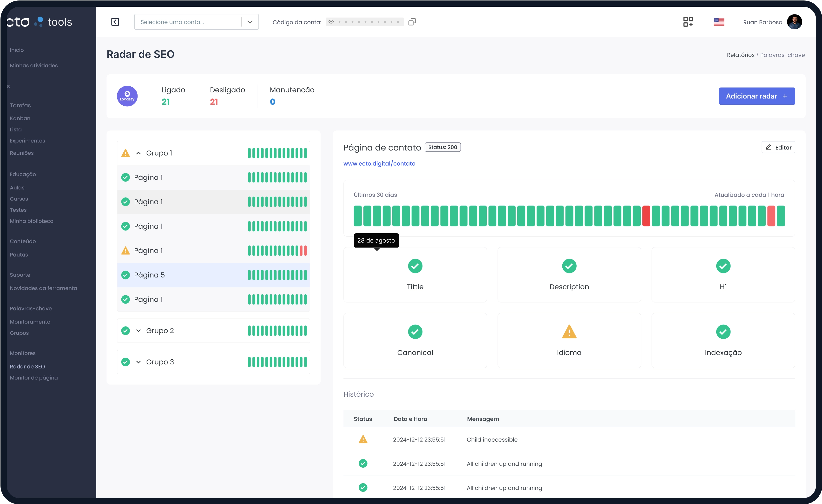Image resolution: width=822 pixels, height=504 pixels.
Task: Collapse Grupo 1 using its chevron
Action: pos(138,153)
